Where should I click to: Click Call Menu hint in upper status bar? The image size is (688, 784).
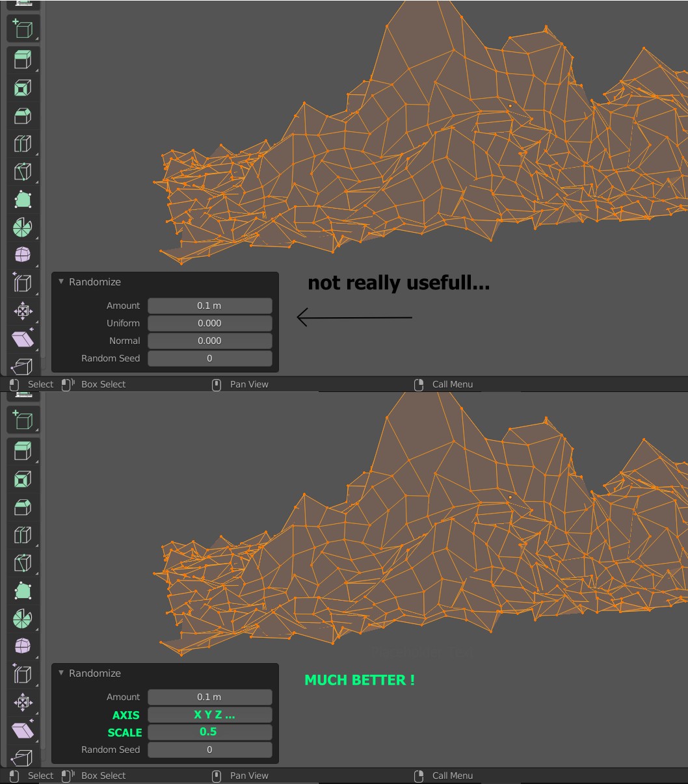444,384
